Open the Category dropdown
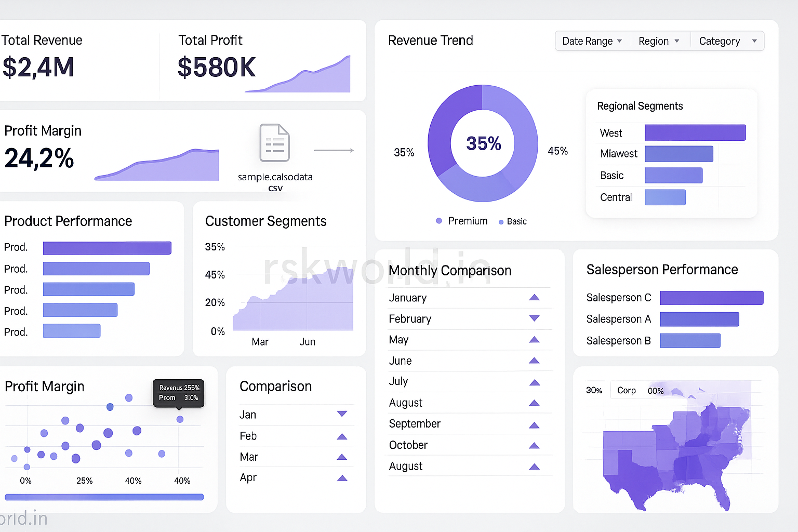 [x=726, y=41]
